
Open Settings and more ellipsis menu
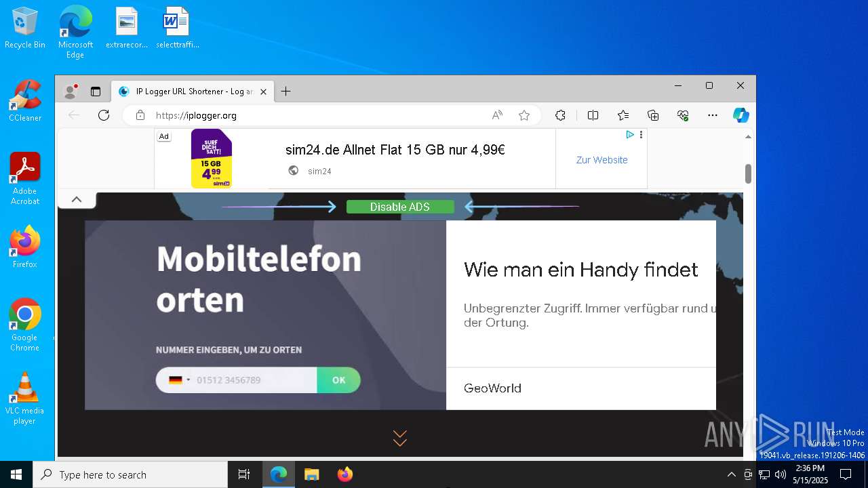(713, 115)
